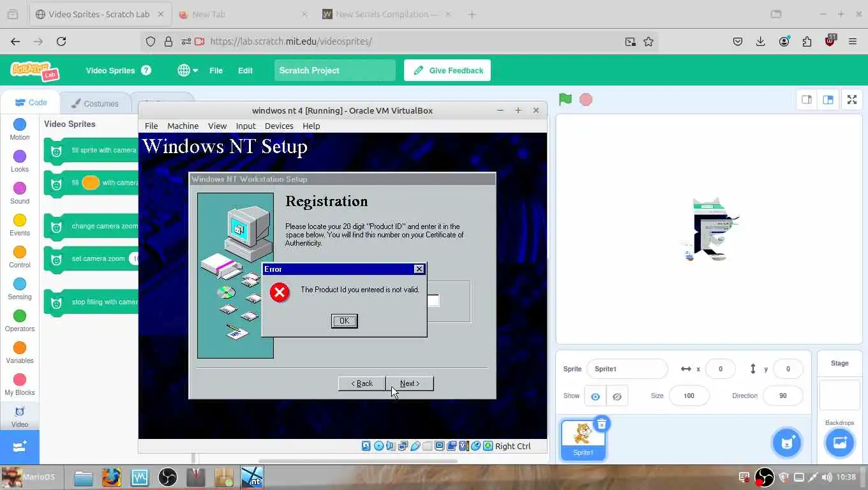
Task: Open the add extension button
Action: click(x=20, y=447)
